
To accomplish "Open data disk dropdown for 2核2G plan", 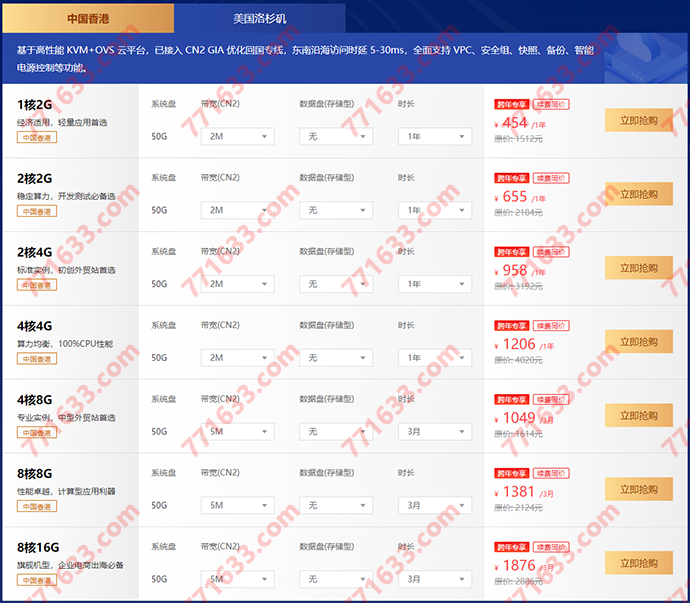I will tap(336, 210).
